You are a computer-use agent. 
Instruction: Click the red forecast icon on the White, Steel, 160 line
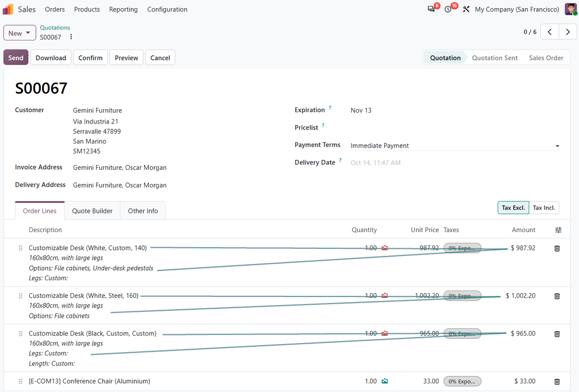pos(385,296)
